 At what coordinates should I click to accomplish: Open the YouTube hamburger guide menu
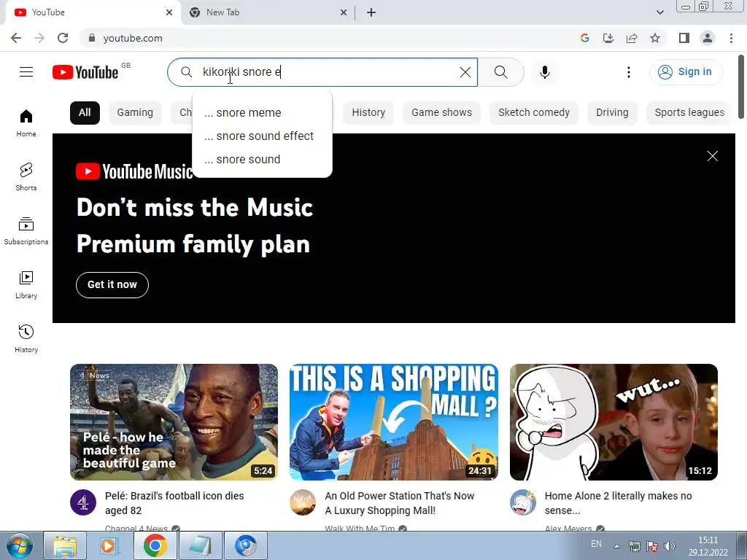26,72
